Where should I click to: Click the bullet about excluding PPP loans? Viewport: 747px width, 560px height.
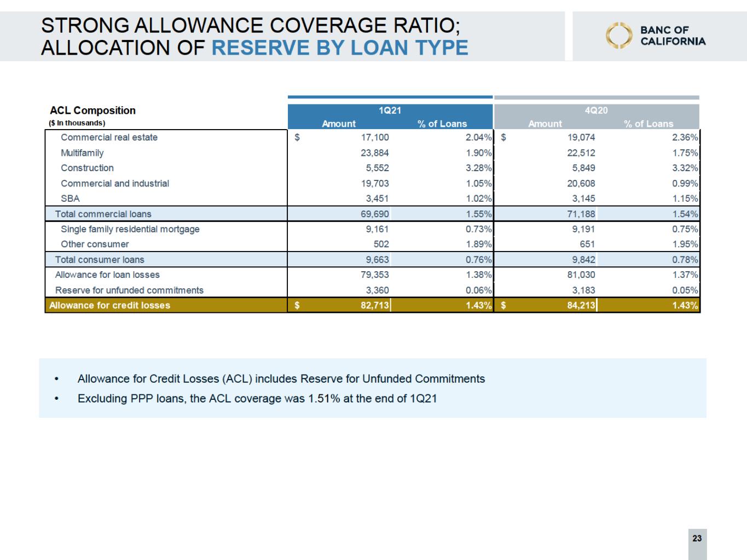(x=257, y=398)
